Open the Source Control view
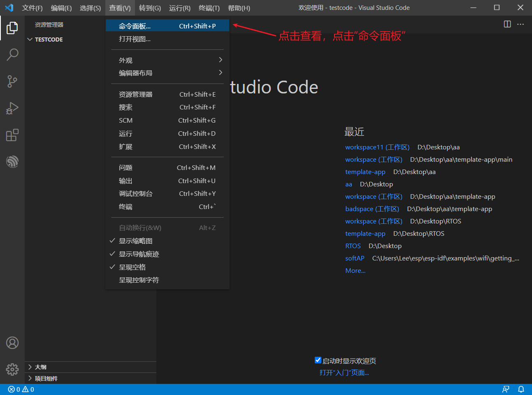The width and height of the screenshot is (532, 395). coord(12,81)
